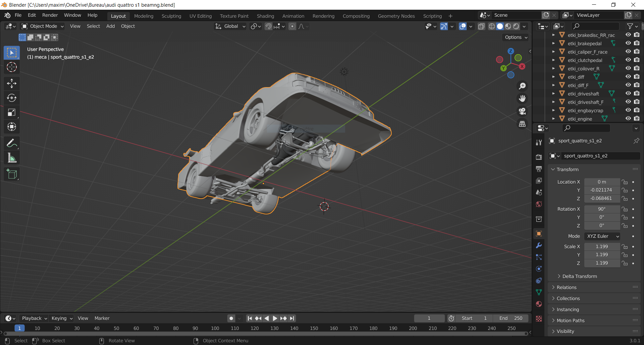Hide etki_engine in viewport
Screen dimensions: 644x345
click(x=628, y=119)
